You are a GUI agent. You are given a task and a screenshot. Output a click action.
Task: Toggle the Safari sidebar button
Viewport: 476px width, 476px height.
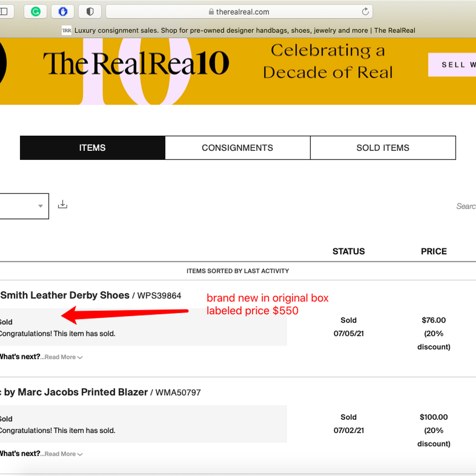[x=4, y=12]
